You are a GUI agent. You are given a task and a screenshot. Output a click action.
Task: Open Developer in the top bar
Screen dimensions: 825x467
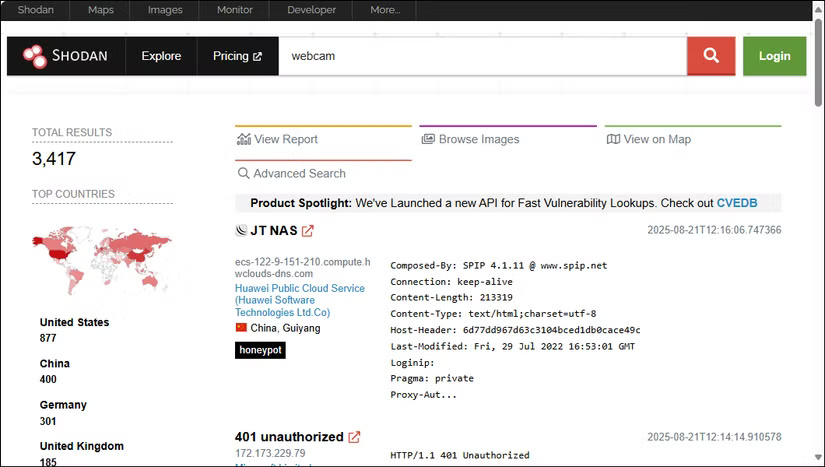click(311, 10)
